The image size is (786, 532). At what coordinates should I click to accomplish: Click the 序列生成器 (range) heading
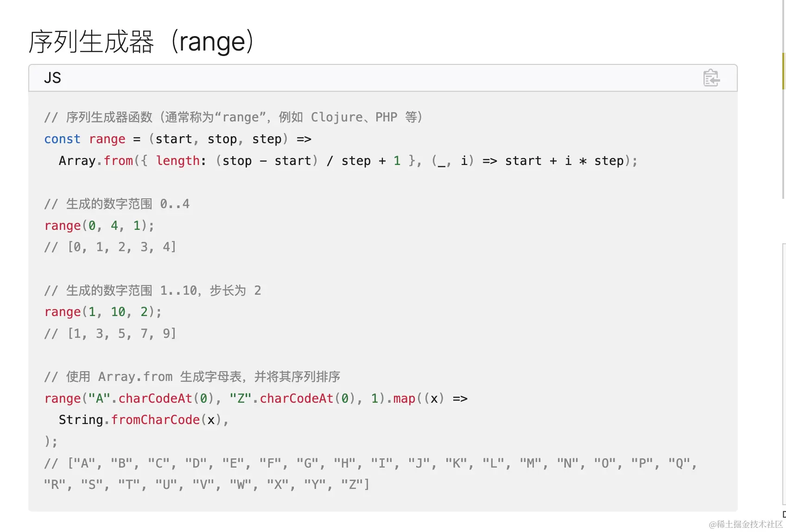(141, 42)
